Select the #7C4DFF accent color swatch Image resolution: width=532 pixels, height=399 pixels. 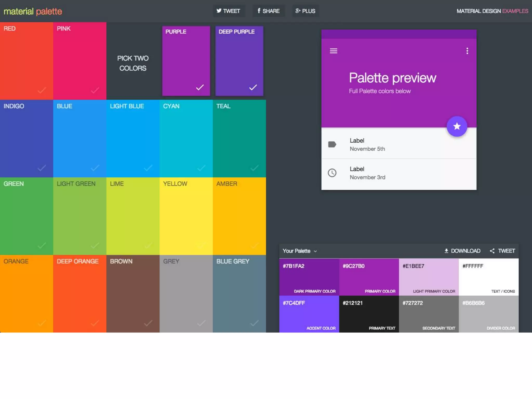pyautogui.click(x=309, y=314)
